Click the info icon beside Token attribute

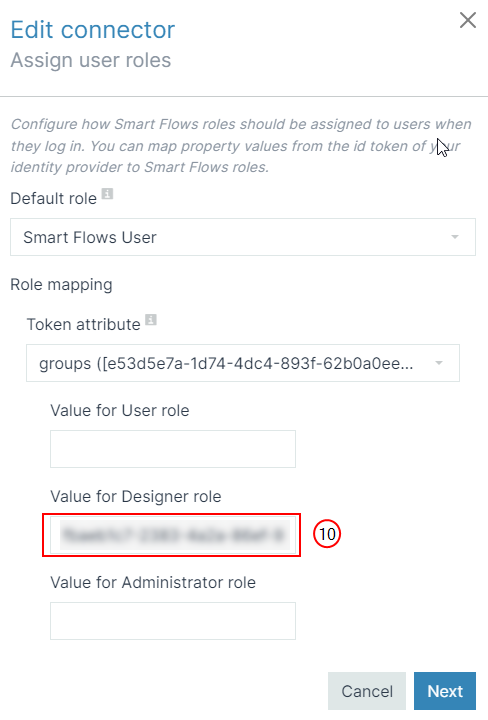[151, 320]
